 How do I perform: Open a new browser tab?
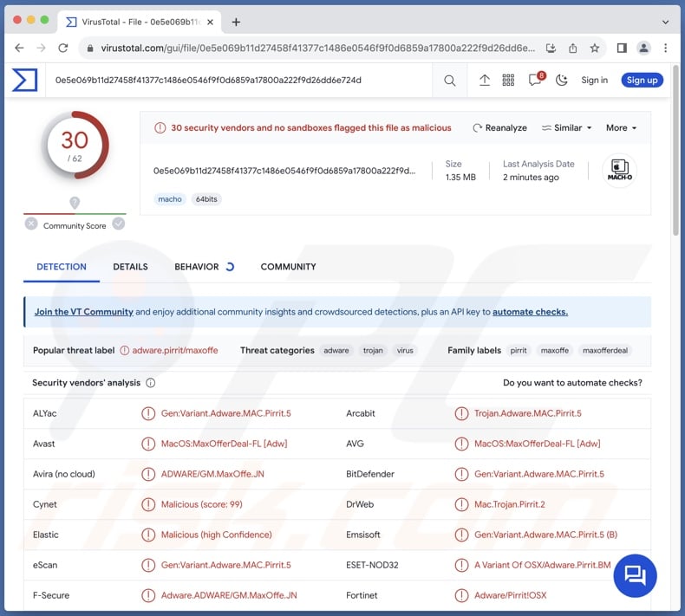click(236, 22)
